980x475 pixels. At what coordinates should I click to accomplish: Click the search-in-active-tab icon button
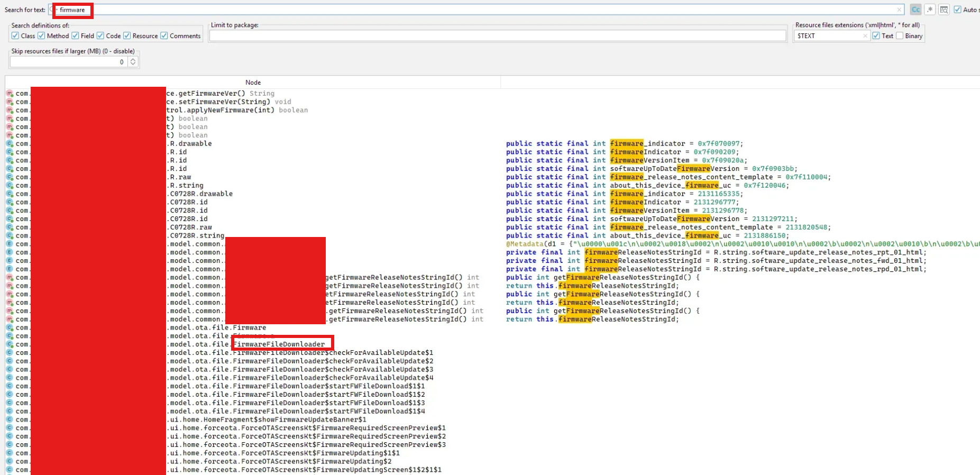[x=944, y=10]
